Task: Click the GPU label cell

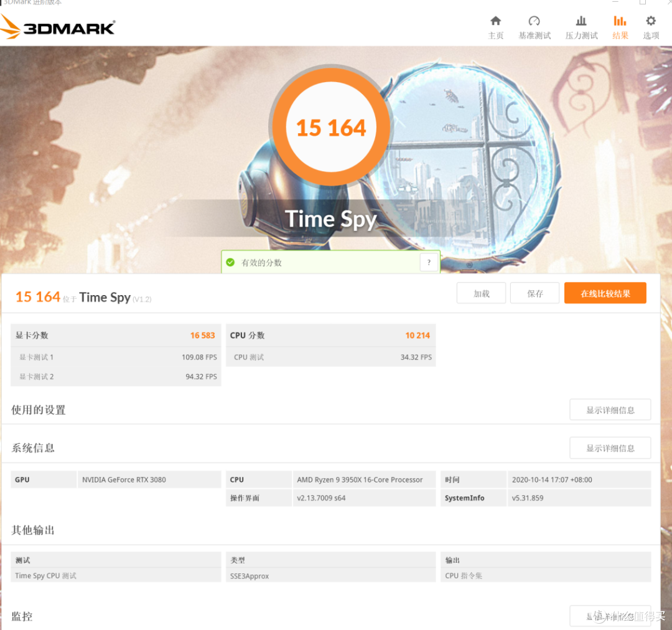Action: pos(44,479)
